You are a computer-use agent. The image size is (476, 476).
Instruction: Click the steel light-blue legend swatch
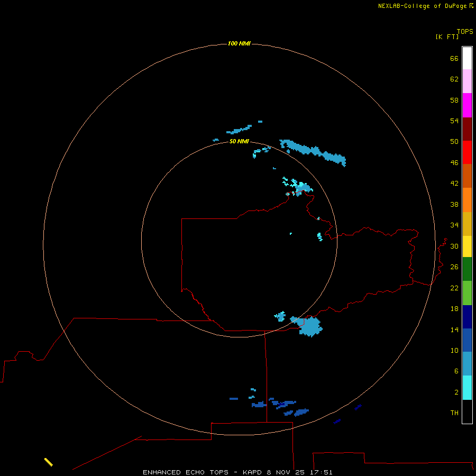point(467,363)
